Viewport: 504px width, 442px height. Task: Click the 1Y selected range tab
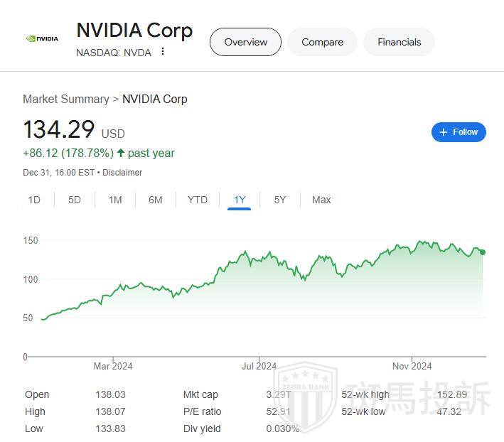pos(240,200)
